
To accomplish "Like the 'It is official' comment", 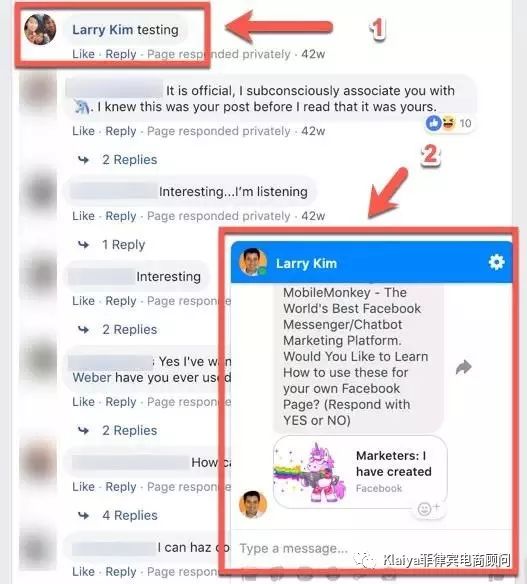I will point(83,131).
